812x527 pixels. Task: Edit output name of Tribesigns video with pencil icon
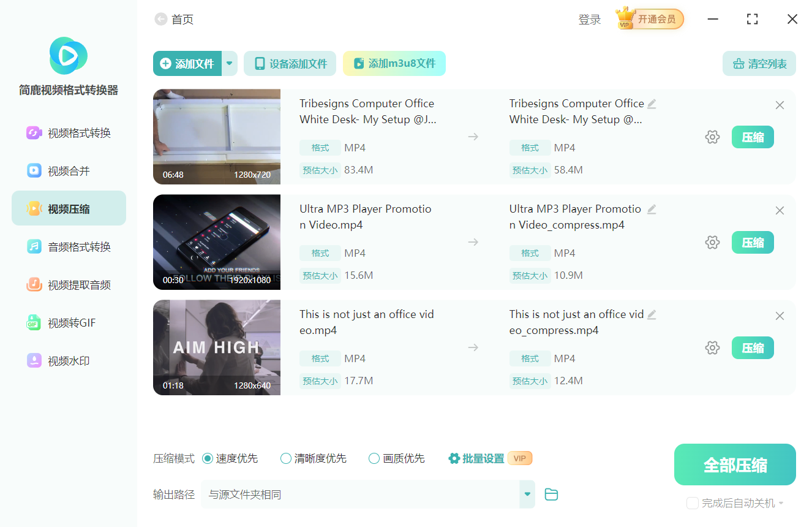coord(652,104)
